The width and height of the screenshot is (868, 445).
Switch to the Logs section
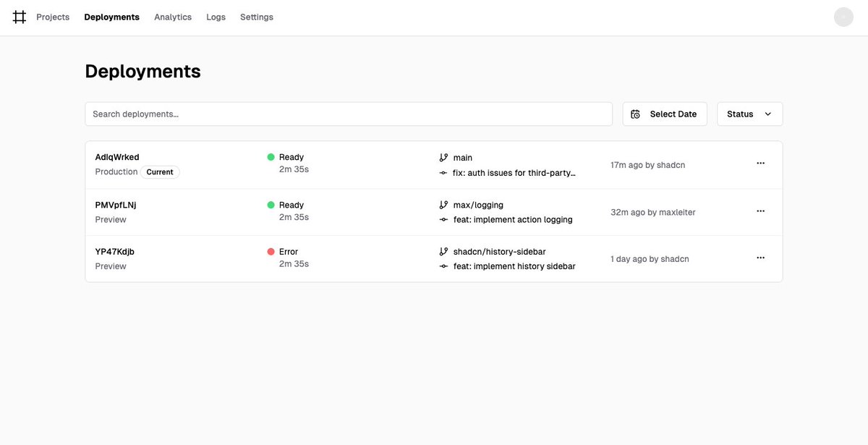tap(216, 16)
